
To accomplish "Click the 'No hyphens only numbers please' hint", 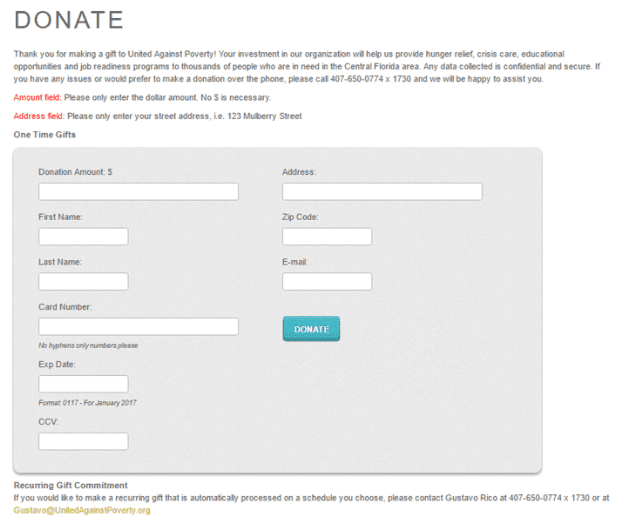I will [88, 345].
